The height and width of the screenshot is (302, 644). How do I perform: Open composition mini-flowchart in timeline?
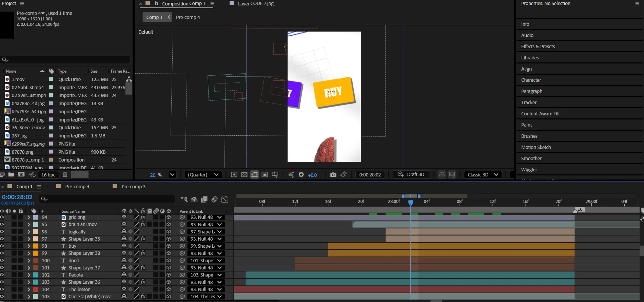[x=184, y=200]
